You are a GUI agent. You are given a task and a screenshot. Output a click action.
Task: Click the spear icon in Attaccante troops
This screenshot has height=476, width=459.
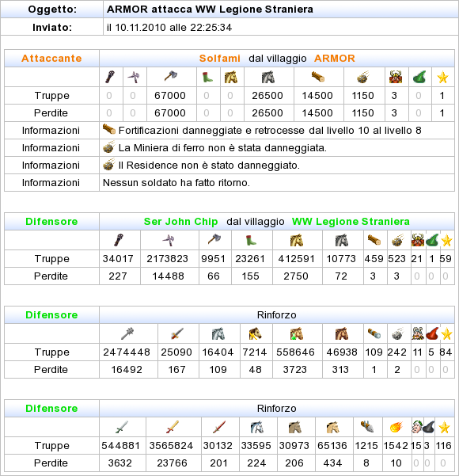pyautogui.click(x=134, y=77)
